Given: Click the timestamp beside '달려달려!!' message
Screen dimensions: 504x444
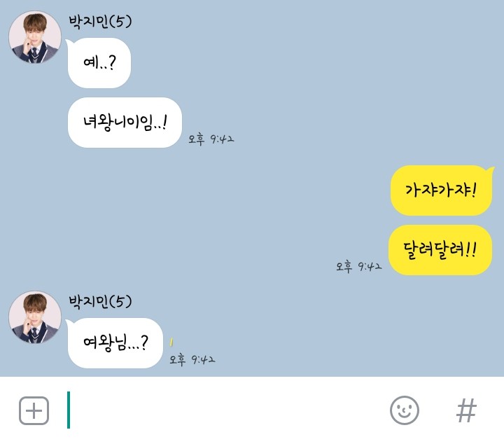Looking at the screenshot, I should pos(358,267).
